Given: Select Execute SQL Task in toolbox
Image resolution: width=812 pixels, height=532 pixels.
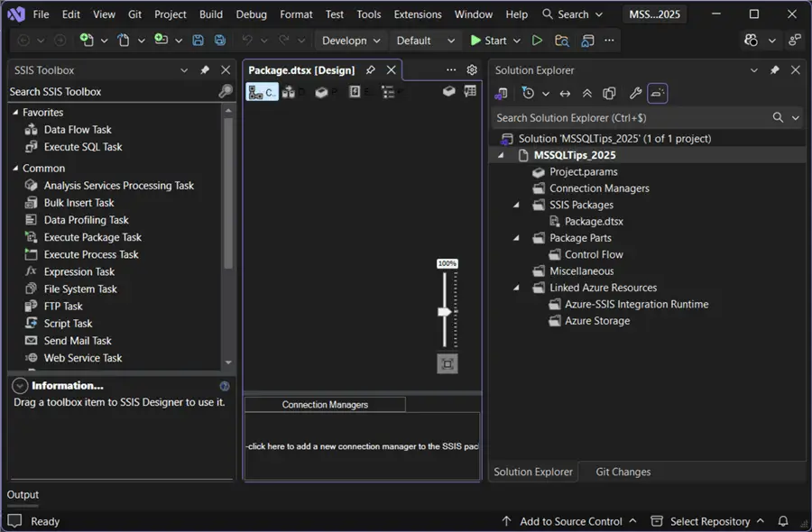Looking at the screenshot, I should pyautogui.click(x=83, y=147).
